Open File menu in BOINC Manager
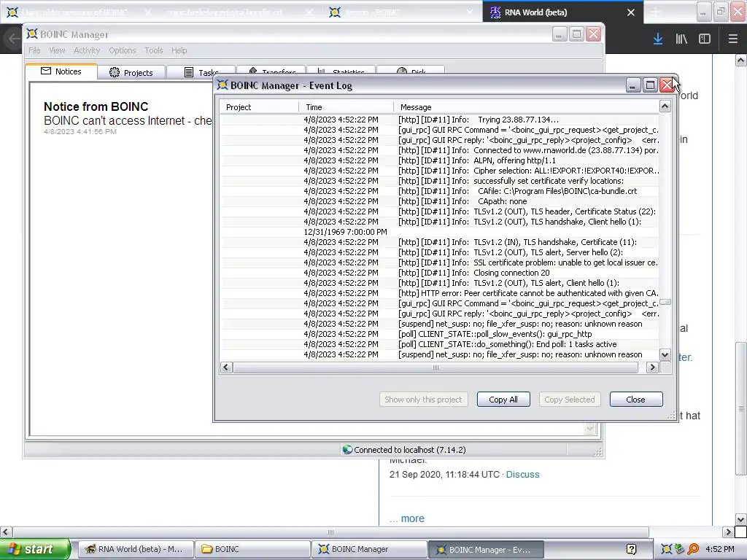Image resolution: width=747 pixels, height=560 pixels. click(x=34, y=50)
